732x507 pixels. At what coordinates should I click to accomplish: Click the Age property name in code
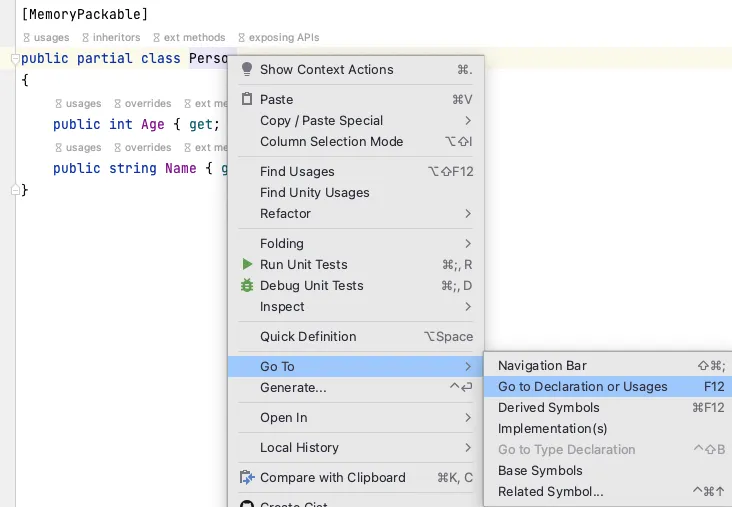(x=151, y=125)
